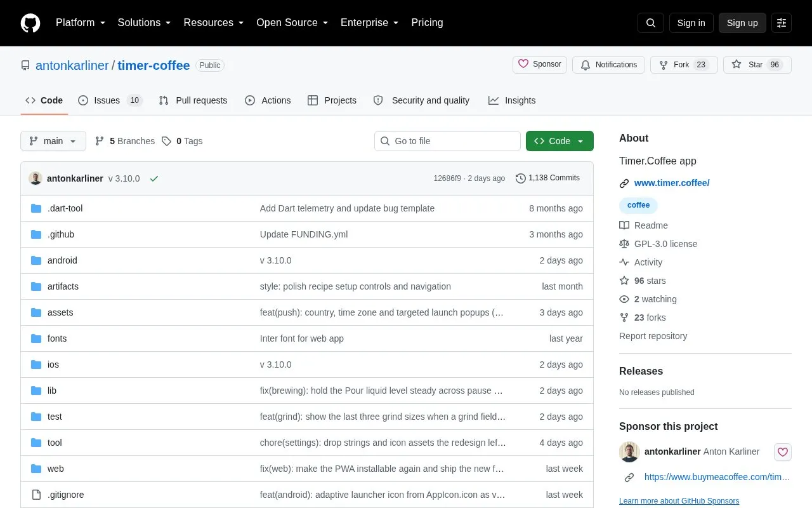This screenshot has width=812, height=508.
Task: Open antonkarliner avatar in the latest commit row
Action: [36, 178]
